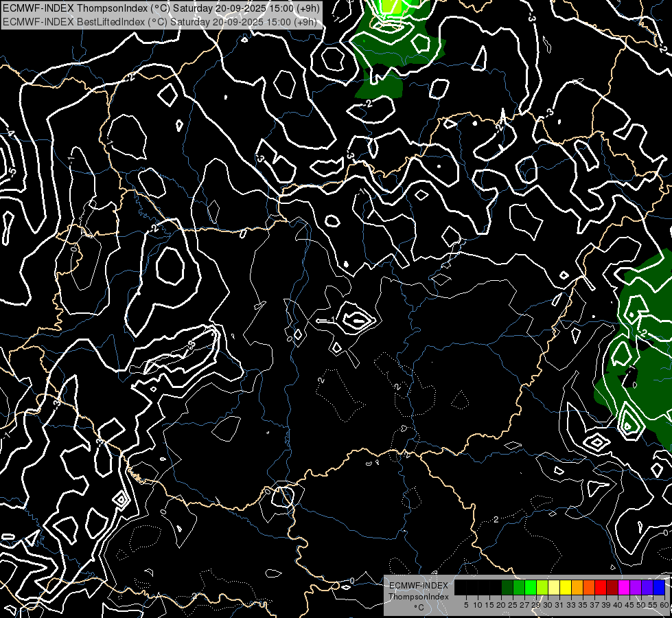Screen dimensions: 672x618
Task: Select the violet 50–55 legend swatch
Action: (647, 587)
